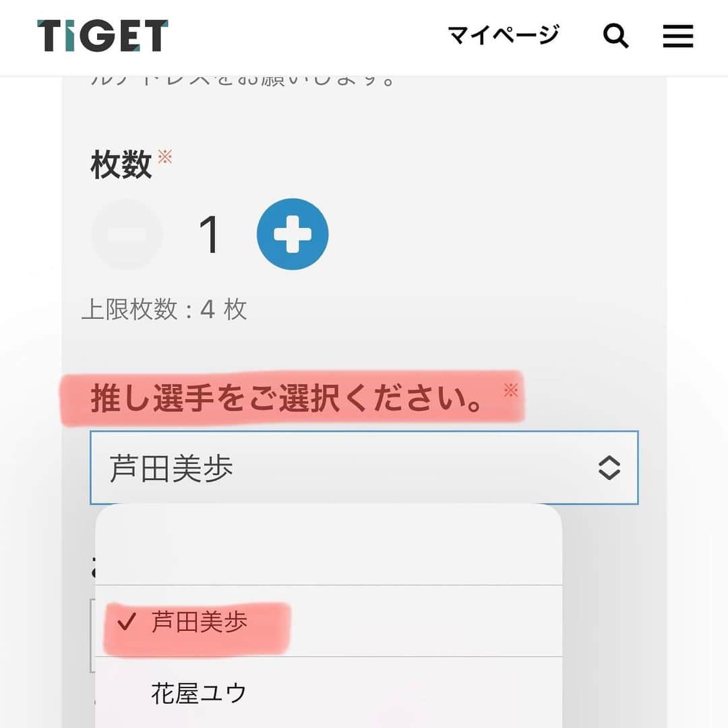
Task: Decrease ticket count with grey minus
Action: click(127, 234)
